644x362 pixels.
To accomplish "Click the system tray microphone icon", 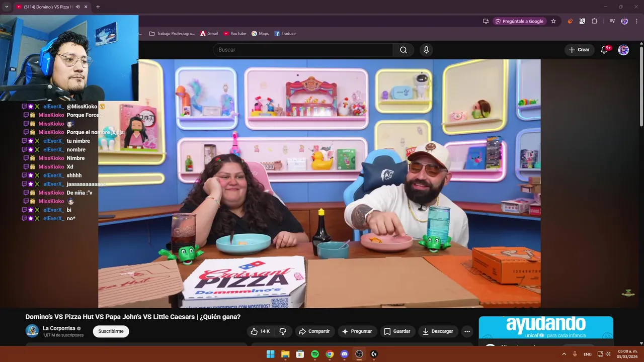I will click(575, 354).
